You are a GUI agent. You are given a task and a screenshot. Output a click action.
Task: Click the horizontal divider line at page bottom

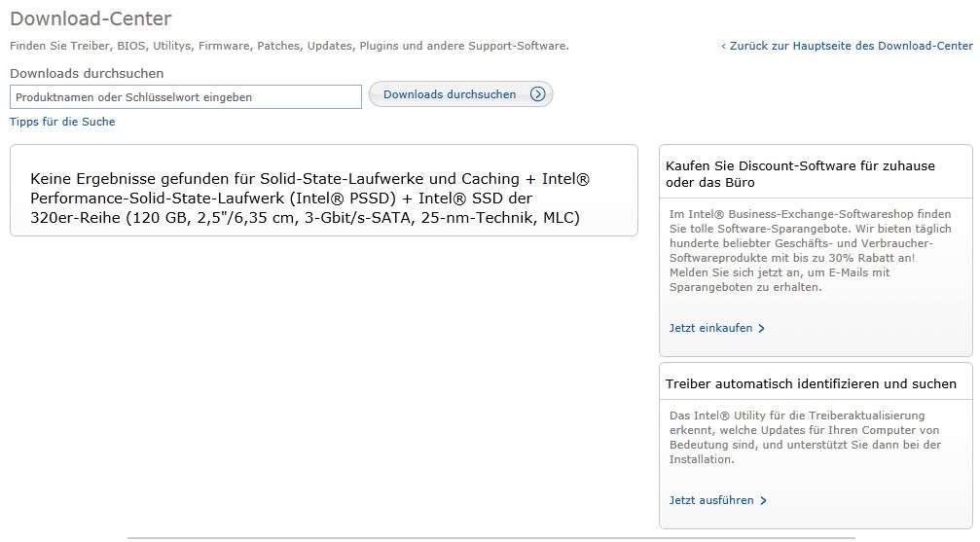pos(490,537)
